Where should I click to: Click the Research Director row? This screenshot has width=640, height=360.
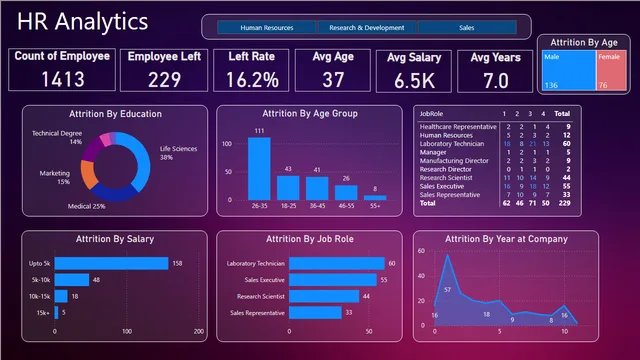pyautogui.click(x=495, y=169)
